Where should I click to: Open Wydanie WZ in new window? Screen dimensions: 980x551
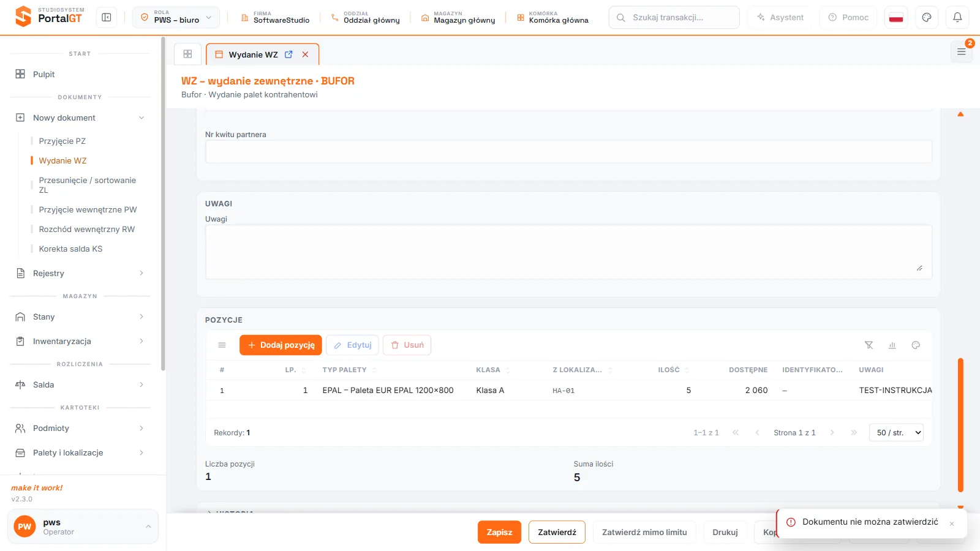click(288, 54)
